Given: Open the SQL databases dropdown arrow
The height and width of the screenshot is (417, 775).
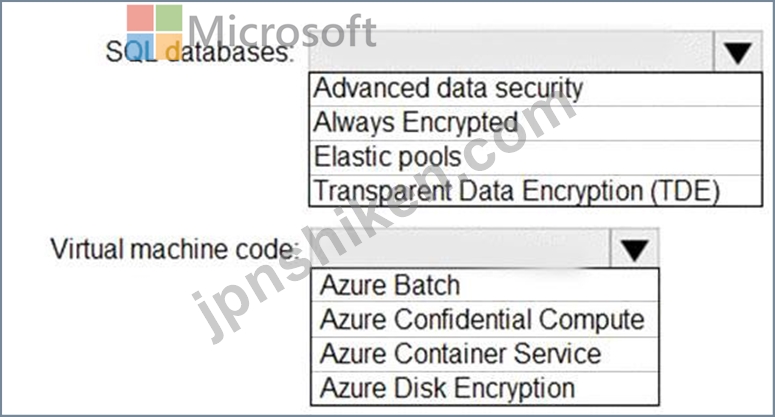Looking at the screenshot, I should (x=738, y=52).
